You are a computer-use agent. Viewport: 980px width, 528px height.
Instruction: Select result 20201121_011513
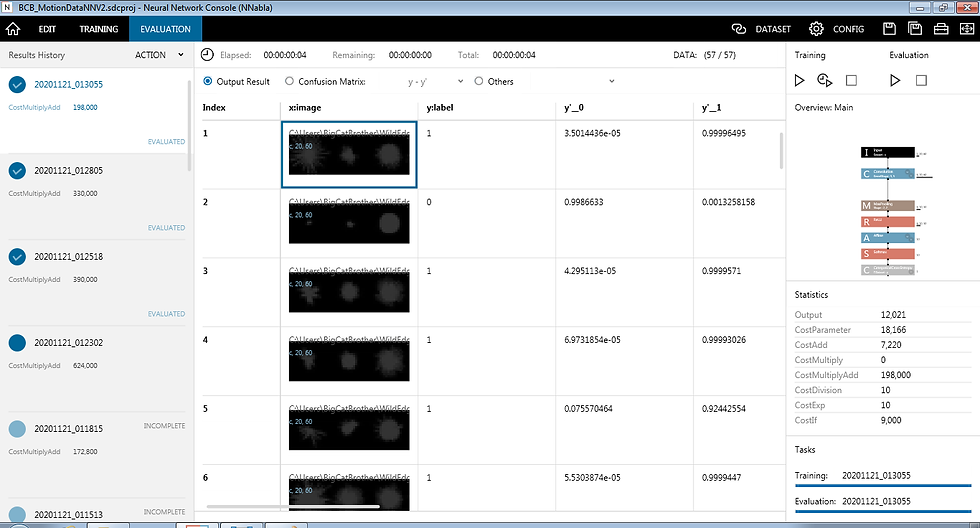[x=69, y=515]
